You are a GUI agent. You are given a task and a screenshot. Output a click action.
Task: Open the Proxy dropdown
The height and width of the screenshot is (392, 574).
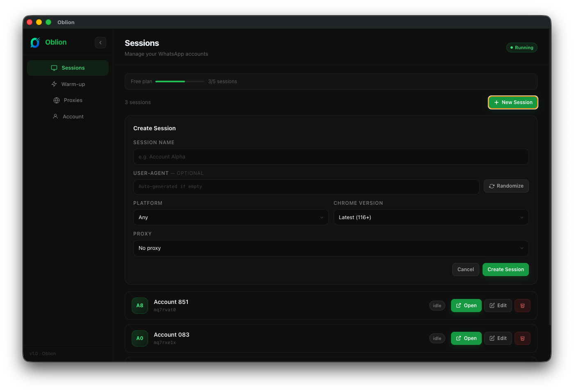(331, 248)
